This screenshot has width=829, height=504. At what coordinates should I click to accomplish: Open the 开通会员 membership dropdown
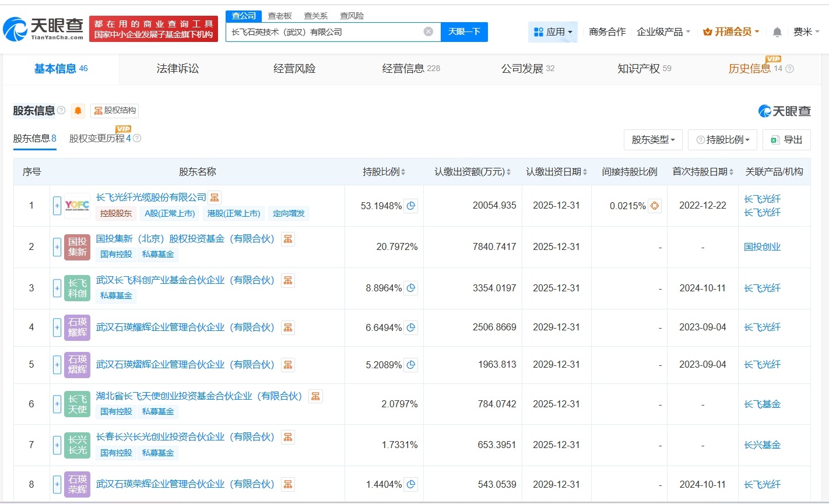pos(730,32)
